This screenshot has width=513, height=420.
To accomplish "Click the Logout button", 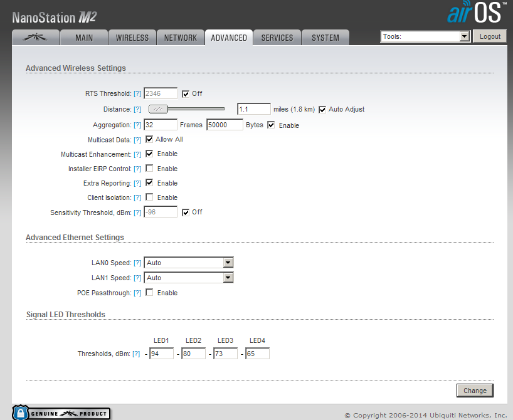I will point(490,36).
